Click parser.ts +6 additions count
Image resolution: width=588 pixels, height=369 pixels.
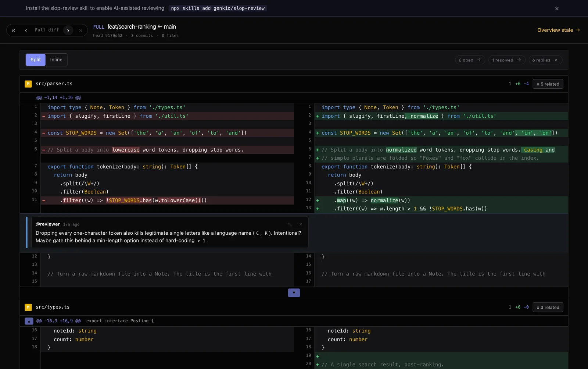[518, 84]
